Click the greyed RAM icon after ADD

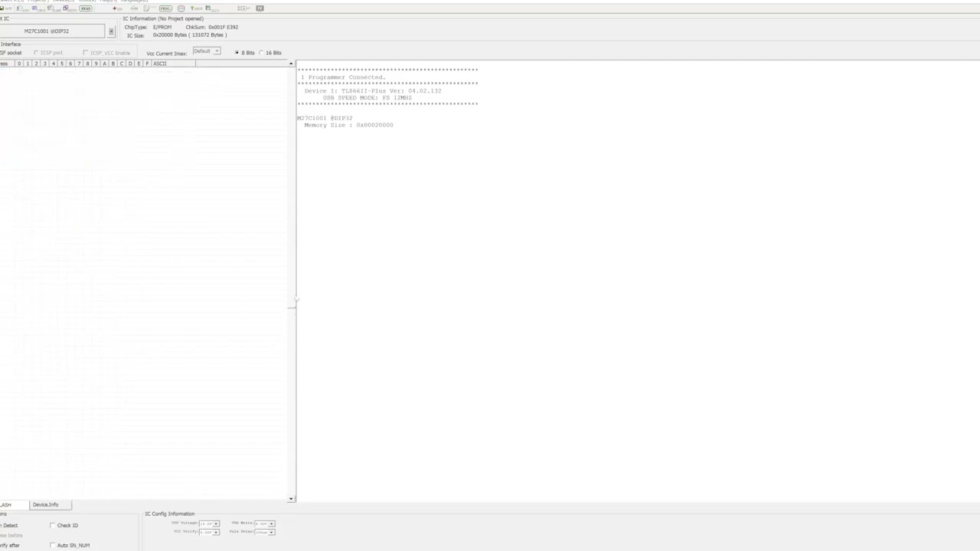134,8
